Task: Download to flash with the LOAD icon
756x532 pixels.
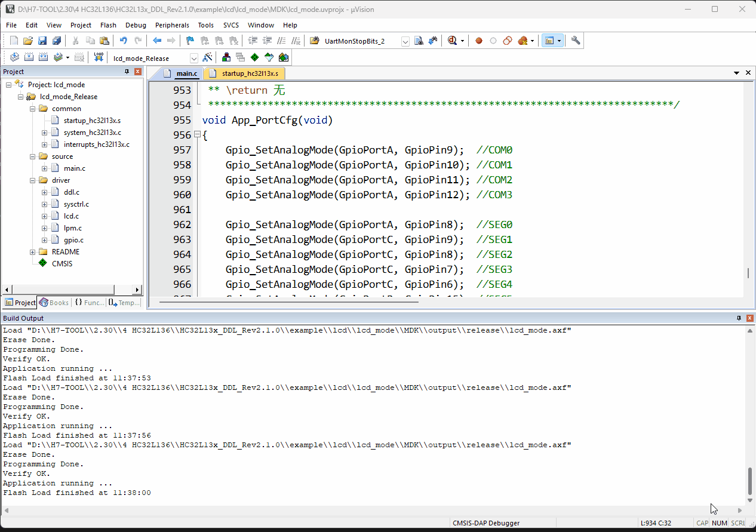Action: tap(99, 57)
